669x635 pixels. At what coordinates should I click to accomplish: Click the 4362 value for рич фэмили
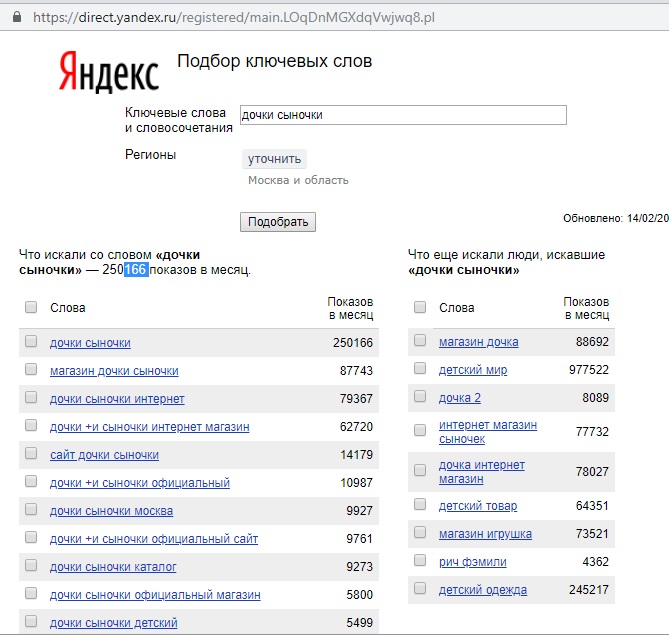(x=596, y=562)
